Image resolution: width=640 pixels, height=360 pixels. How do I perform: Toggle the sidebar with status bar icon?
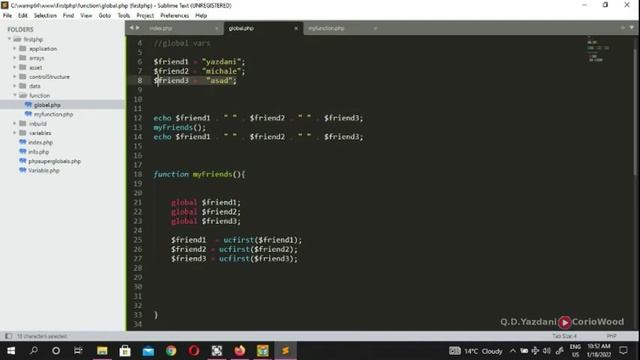coord(8,336)
